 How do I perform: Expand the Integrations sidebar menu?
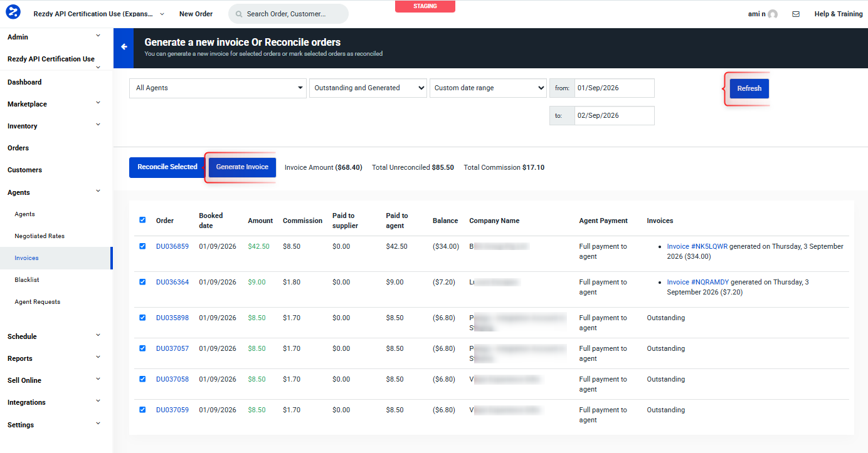tap(98, 402)
